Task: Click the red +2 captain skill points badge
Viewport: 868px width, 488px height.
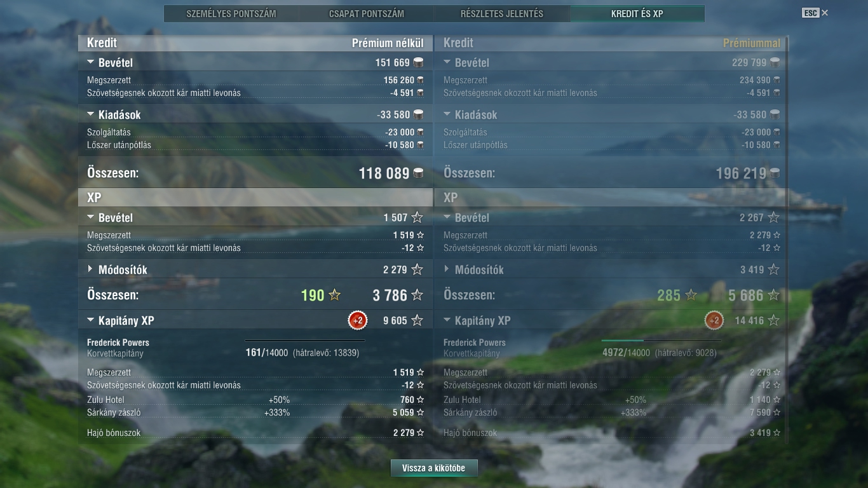Action: (358, 320)
